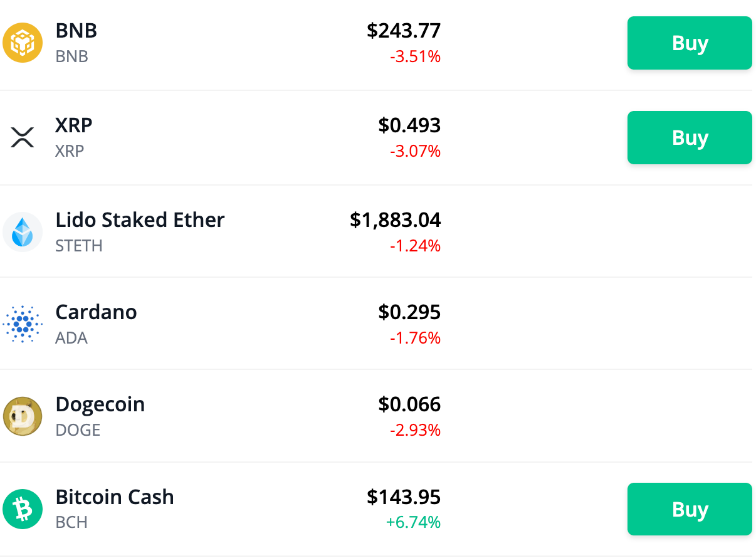Click the Lido Staked Ether droplet icon
The width and height of the screenshot is (756, 558).
(23, 231)
